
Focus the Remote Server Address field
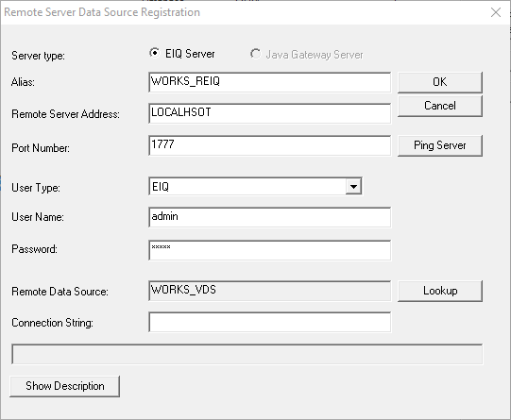(269, 113)
